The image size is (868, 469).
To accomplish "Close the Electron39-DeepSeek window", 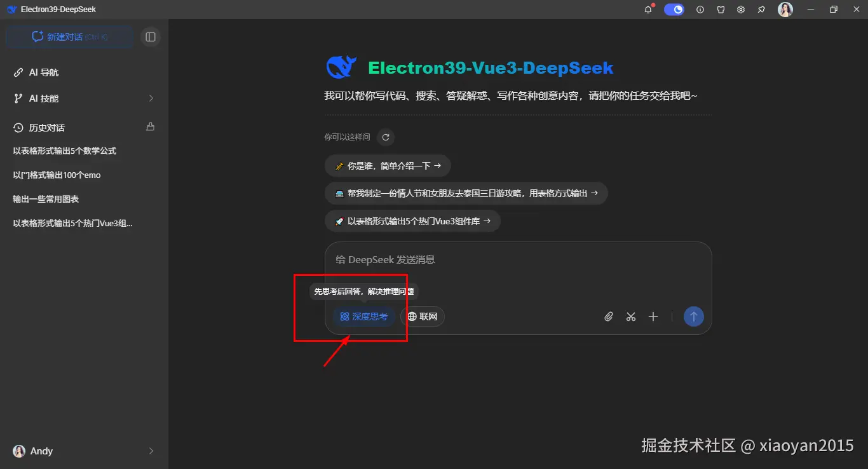I will pyautogui.click(x=856, y=10).
